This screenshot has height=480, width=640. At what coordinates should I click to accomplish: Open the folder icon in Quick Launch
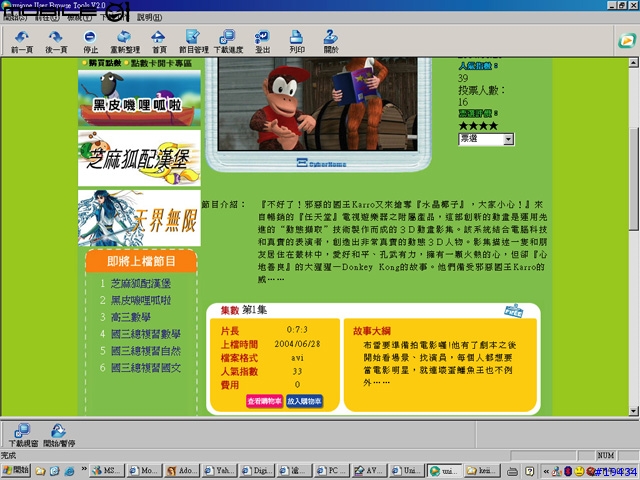tap(40, 471)
